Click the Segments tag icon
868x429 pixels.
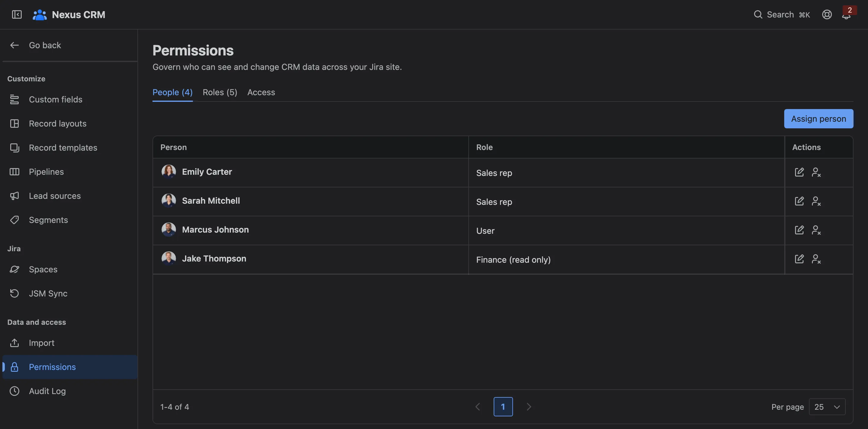click(14, 220)
